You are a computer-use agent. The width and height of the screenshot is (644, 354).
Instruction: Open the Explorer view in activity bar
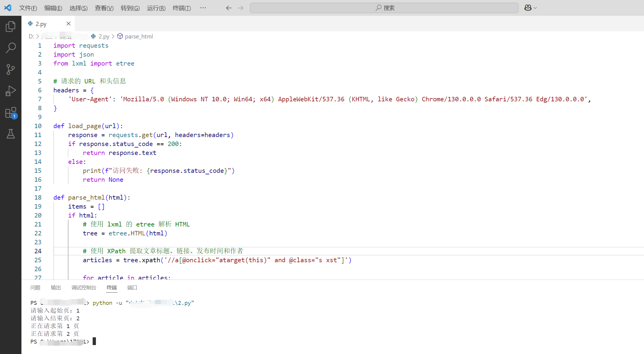(x=11, y=27)
